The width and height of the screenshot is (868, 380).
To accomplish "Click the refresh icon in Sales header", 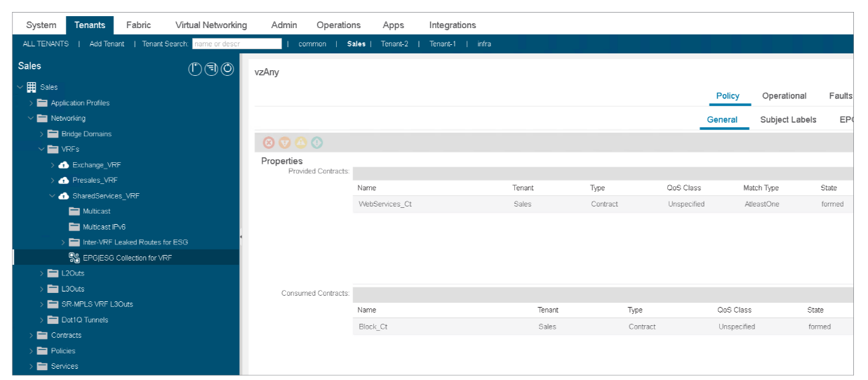I will [227, 69].
